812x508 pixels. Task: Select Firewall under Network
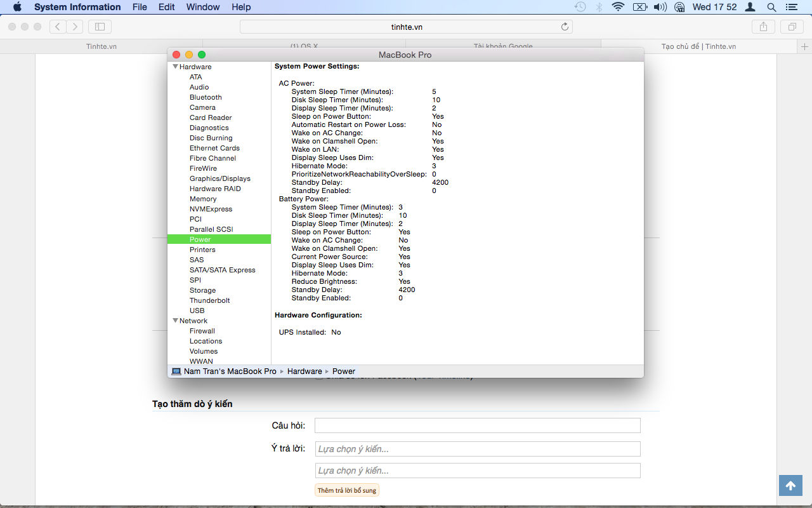click(202, 331)
